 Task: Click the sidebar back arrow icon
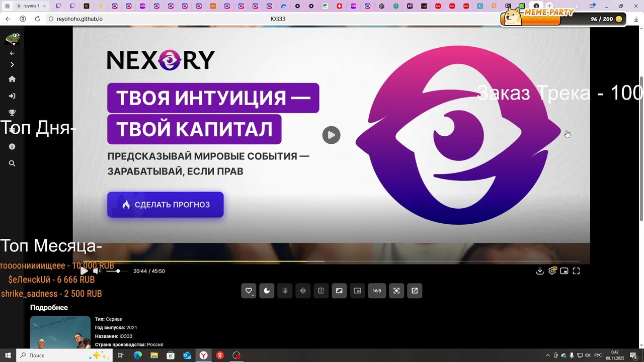tap(12, 53)
